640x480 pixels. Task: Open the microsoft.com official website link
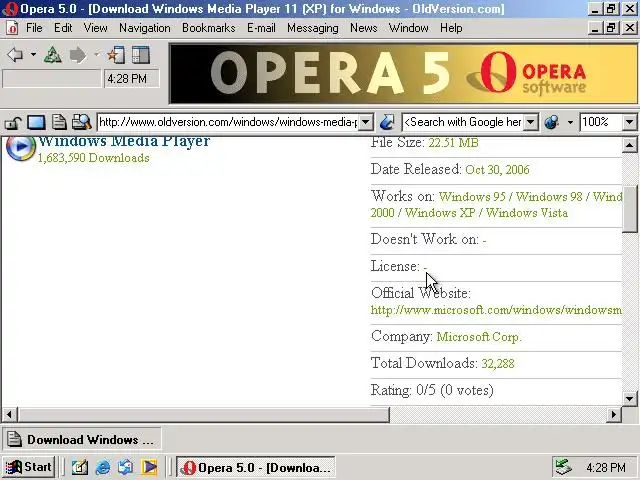pyautogui.click(x=496, y=310)
